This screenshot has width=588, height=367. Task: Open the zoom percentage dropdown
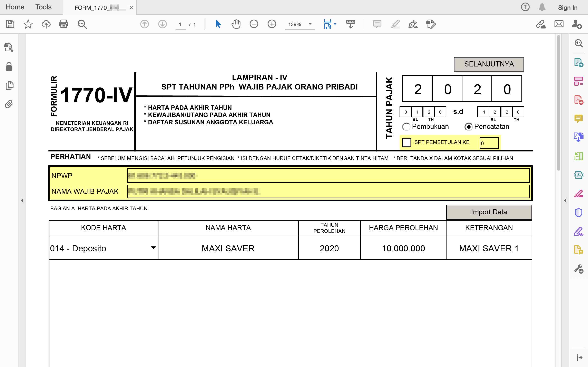pyautogui.click(x=310, y=24)
